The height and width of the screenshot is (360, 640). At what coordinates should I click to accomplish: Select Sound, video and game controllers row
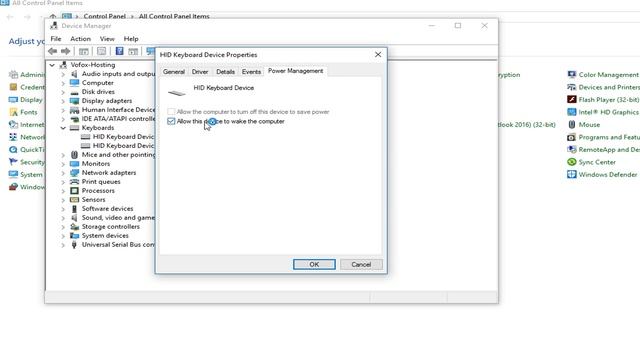click(118, 218)
